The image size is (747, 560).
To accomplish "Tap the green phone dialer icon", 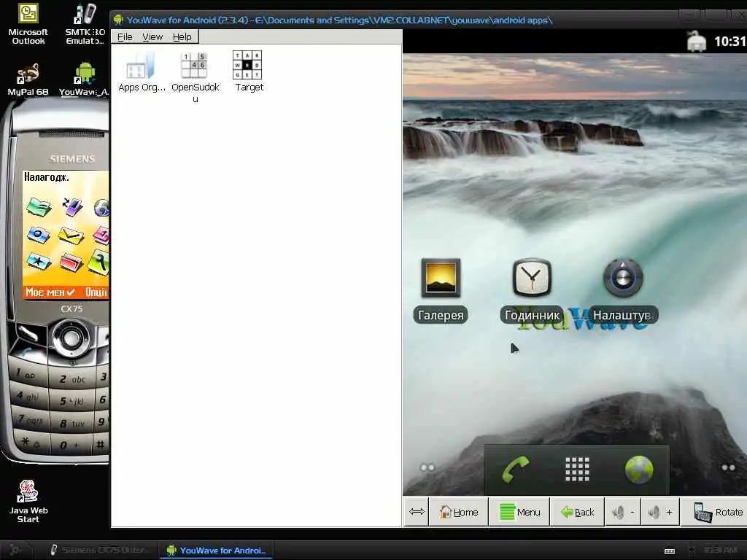I will tap(516, 470).
